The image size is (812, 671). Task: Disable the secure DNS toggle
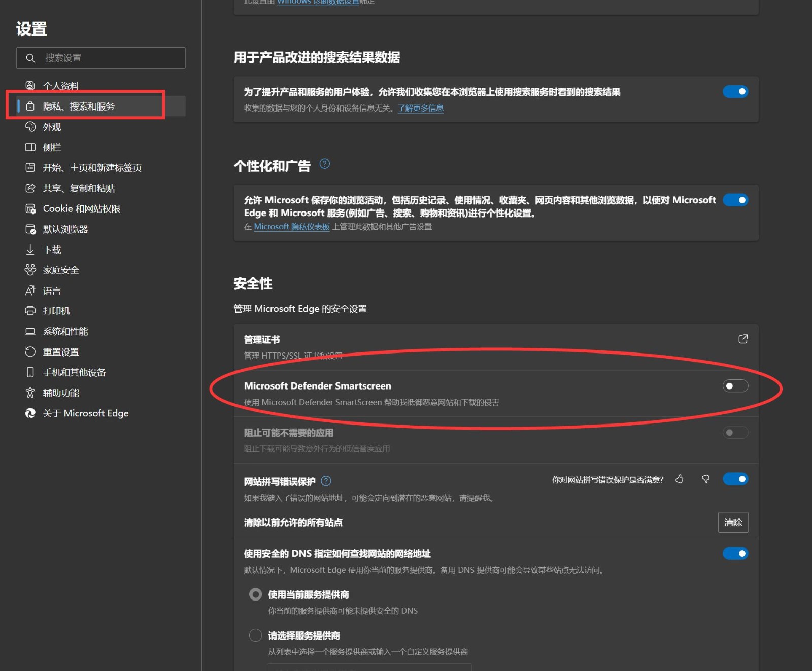[735, 554]
